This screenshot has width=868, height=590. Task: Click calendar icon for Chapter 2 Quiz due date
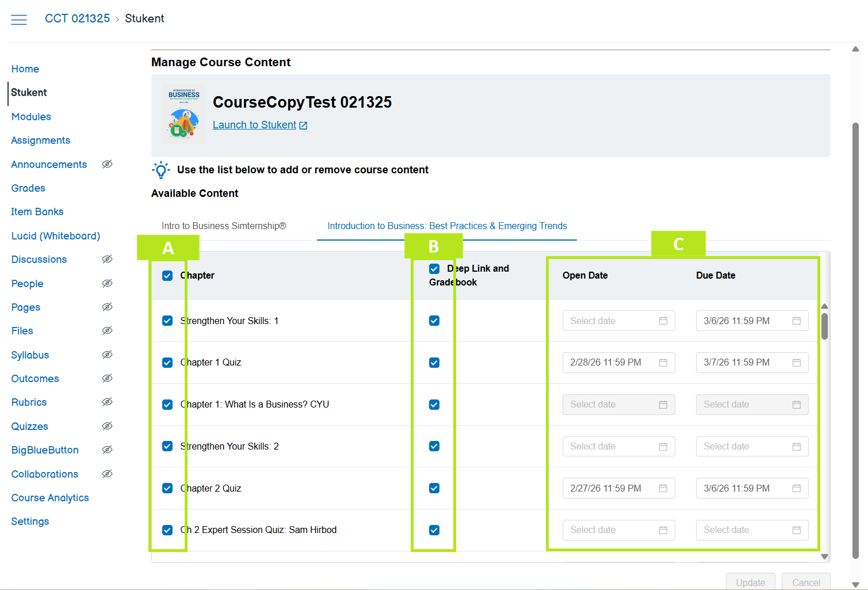[x=796, y=488]
